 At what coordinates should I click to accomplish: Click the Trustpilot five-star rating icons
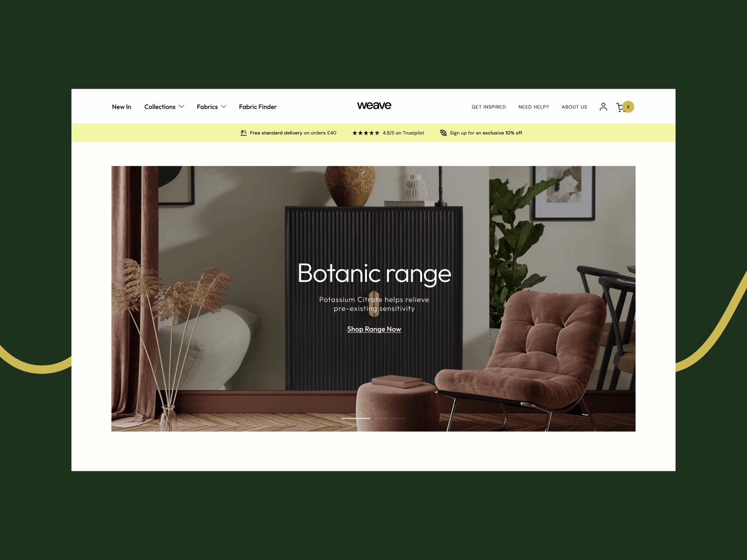pos(366,133)
